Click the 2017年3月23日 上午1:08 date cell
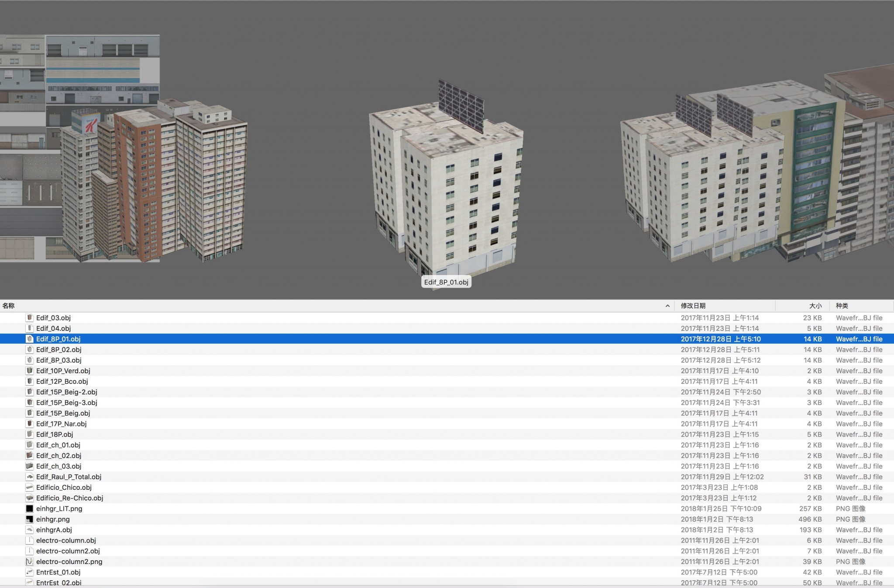The image size is (894, 588). pyautogui.click(x=719, y=487)
